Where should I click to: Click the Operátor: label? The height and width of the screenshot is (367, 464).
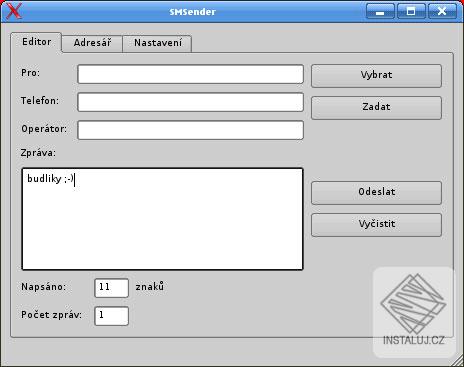(44, 129)
